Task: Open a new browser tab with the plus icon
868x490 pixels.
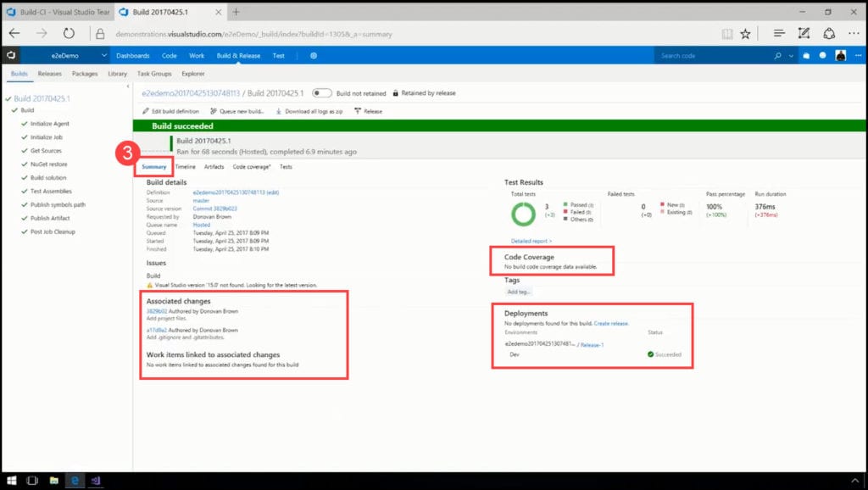Action: pos(236,12)
